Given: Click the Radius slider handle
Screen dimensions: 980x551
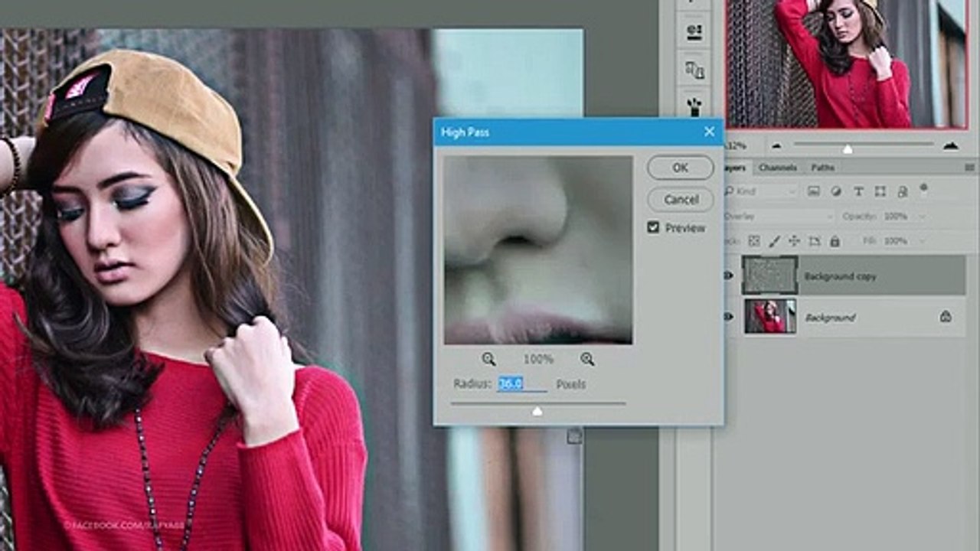Looking at the screenshot, I should (x=537, y=411).
